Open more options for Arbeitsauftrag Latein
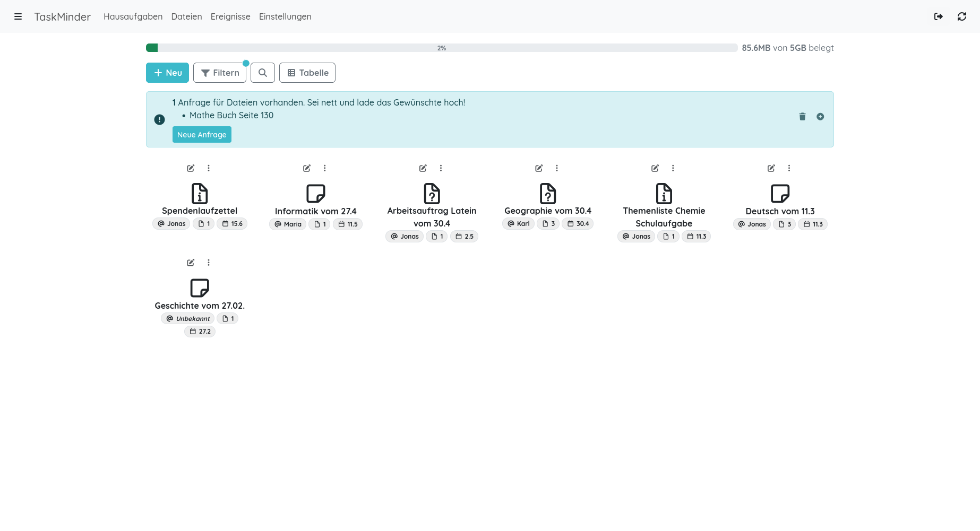980x531 pixels. 441,168
